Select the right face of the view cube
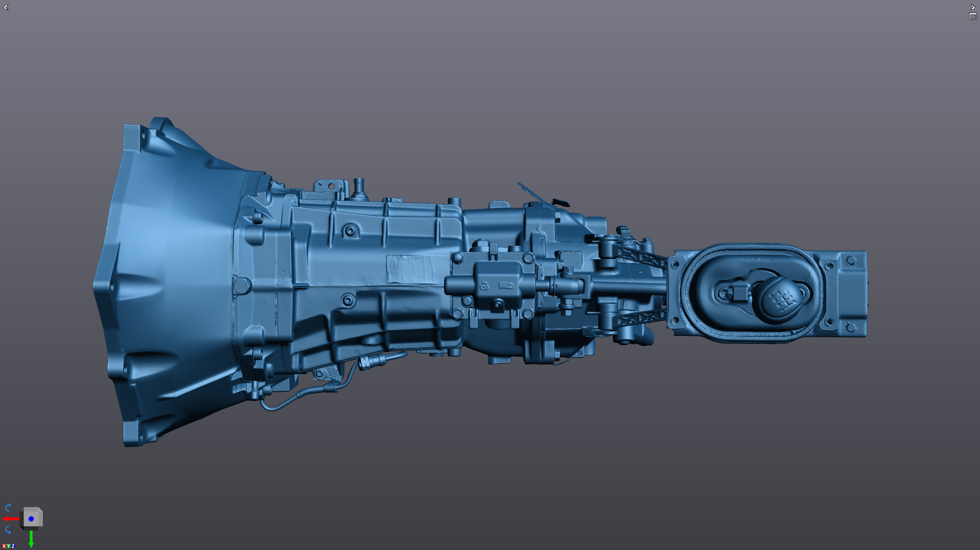Screen dimensions: 980x550 coord(41,519)
